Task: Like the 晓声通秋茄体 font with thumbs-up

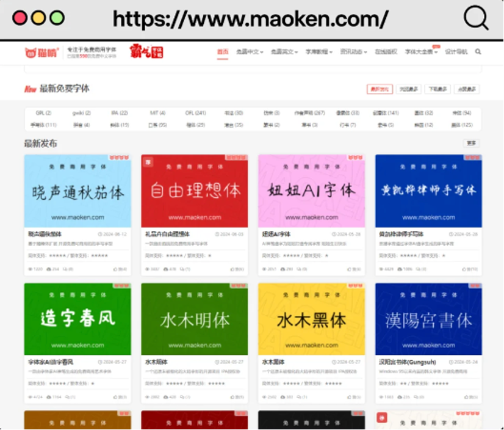Action: tap(115, 269)
